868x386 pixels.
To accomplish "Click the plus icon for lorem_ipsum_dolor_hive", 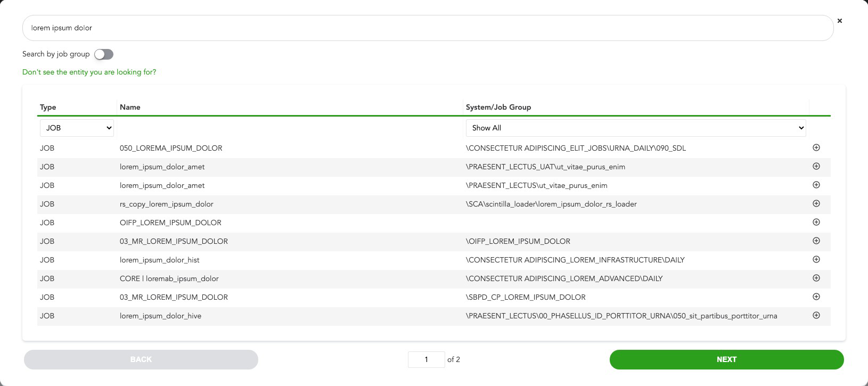I will (x=816, y=315).
